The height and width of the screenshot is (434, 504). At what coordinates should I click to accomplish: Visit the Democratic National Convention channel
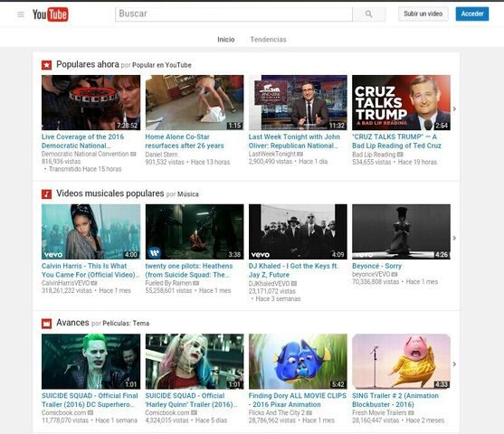point(85,154)
